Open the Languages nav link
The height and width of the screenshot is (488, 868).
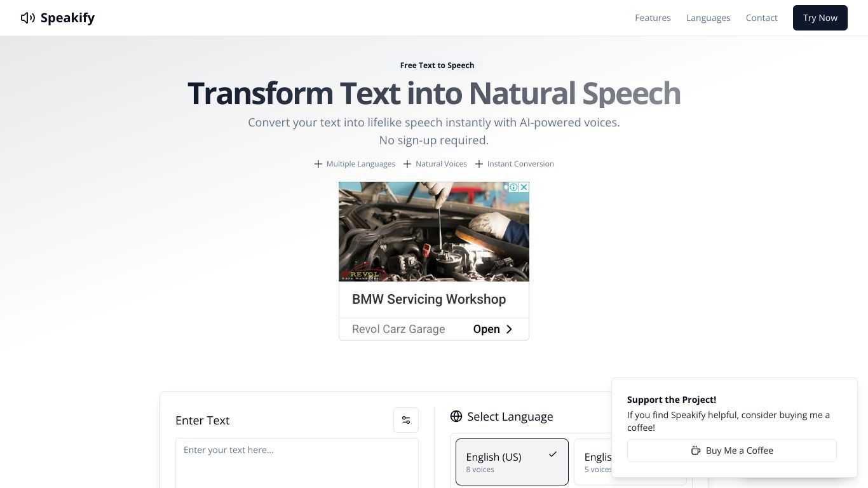[708, 18]
